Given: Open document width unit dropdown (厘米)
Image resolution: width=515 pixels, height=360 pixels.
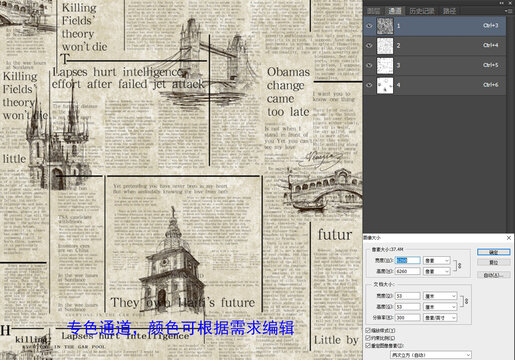Looking at the screenshot, I should 440,296.
